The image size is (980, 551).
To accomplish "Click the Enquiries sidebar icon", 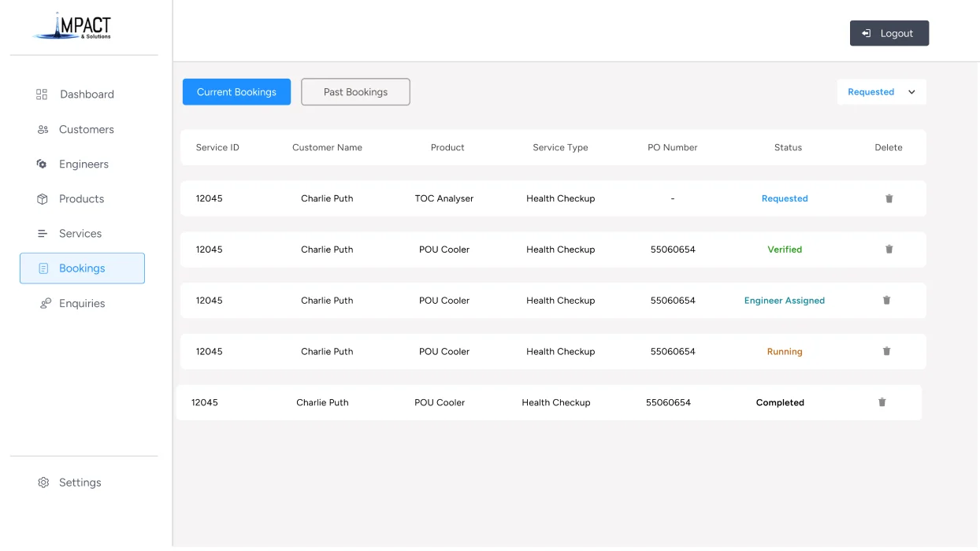I will click(46, 303).
